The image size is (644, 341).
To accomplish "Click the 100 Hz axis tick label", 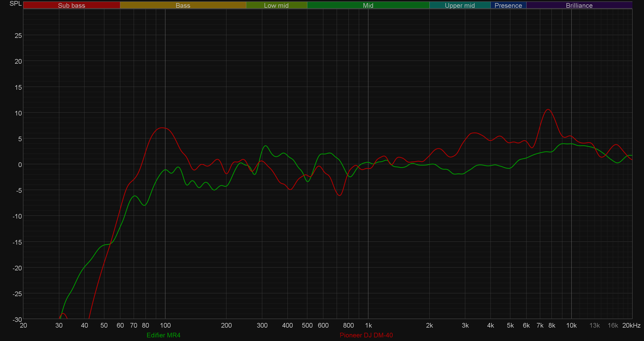I will (165, 326).
